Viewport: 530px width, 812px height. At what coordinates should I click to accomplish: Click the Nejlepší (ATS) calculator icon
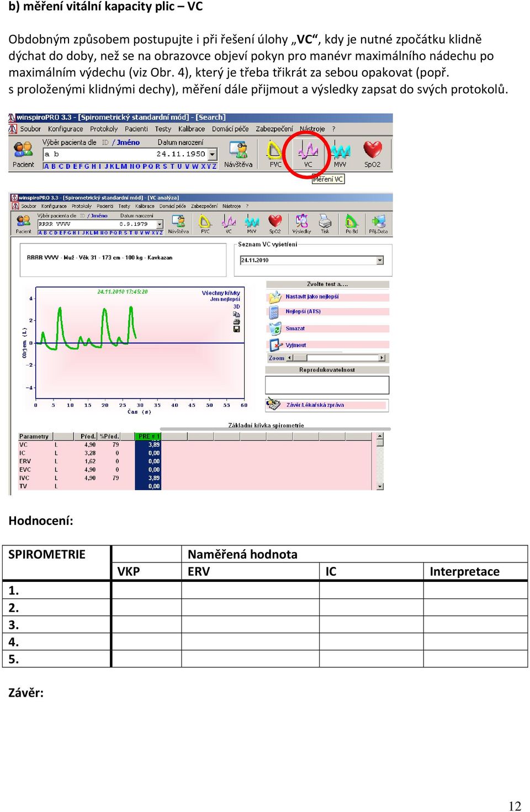(274, 313)
